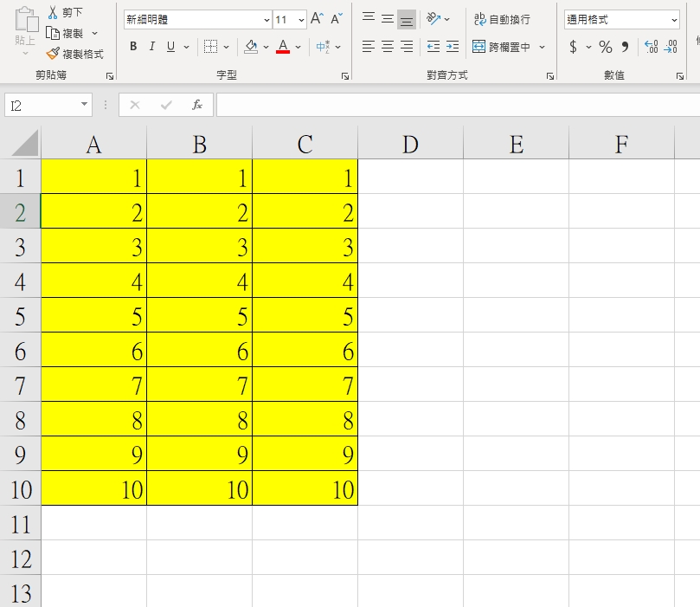The height and width of the screenshot is (607, 700).
Task: Decrease font size with the small A icon
Action: [x=337, y=19]
